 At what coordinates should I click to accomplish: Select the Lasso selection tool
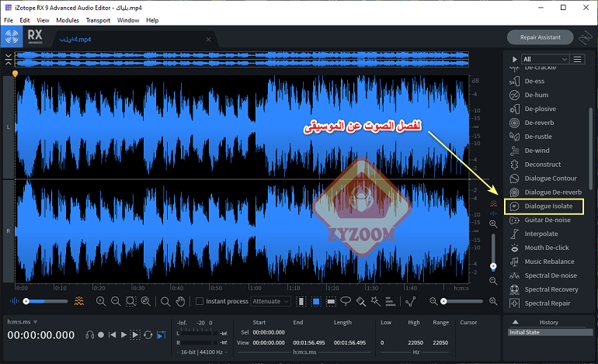(346, 301)
